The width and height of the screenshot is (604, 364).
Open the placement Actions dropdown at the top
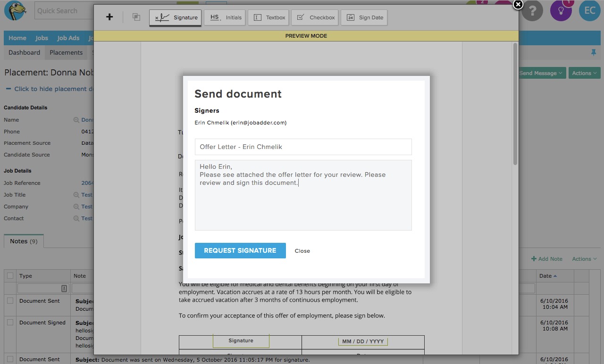tap(584, 73)
